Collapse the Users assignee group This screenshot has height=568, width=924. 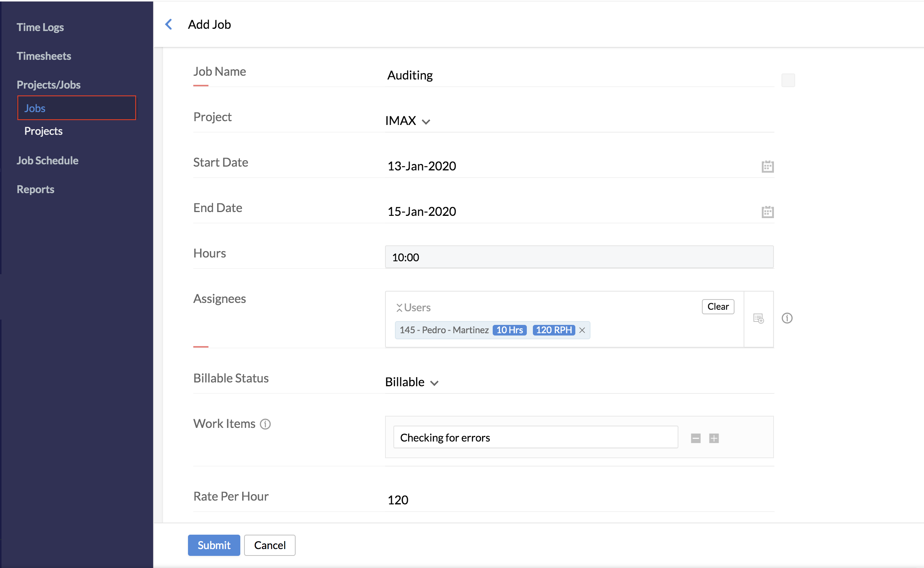tap(399, 307)
